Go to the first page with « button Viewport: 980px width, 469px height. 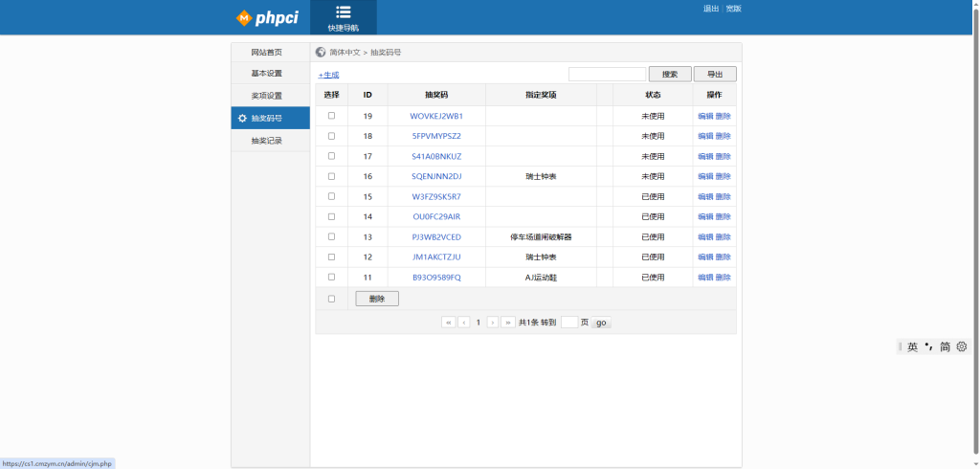click(x=448, y=323)
